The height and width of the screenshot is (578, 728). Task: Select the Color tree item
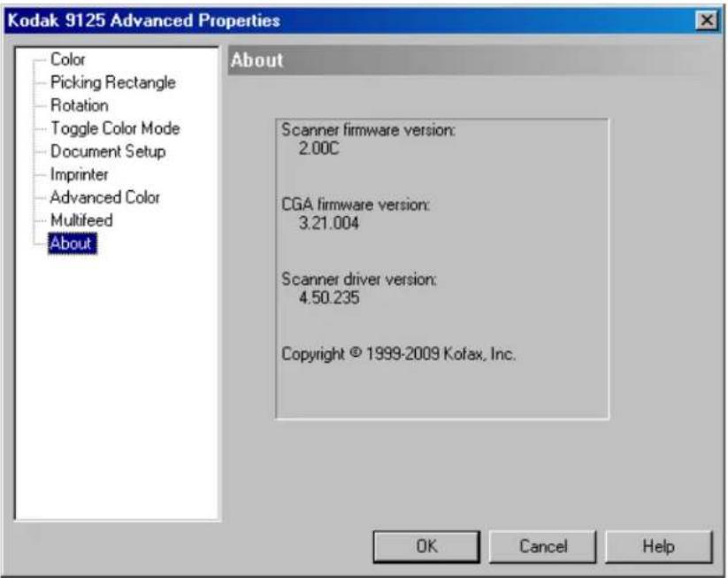(68, 59)
